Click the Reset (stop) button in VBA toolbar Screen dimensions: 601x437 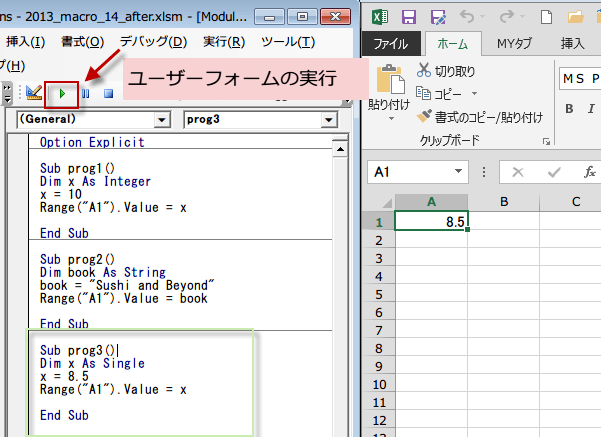click(x=107, y=93)
